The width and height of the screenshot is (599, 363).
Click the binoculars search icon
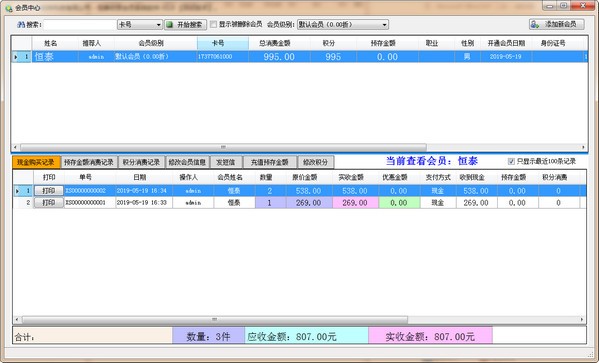tap(21, 25)
